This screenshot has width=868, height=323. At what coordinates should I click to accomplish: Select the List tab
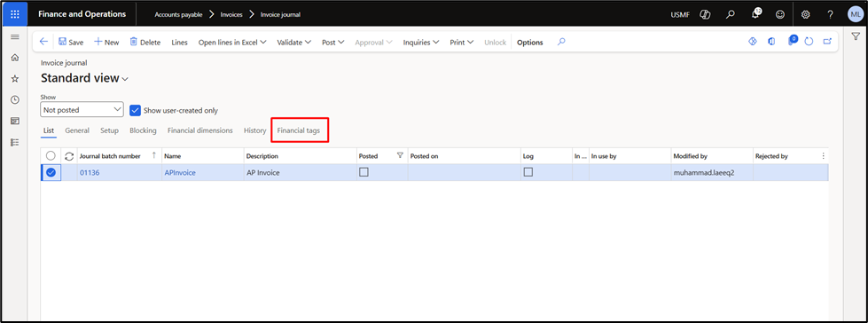point(48,130)
